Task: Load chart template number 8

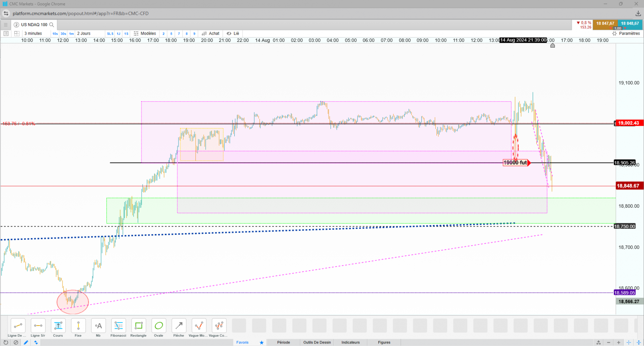Action: (187, 34)
